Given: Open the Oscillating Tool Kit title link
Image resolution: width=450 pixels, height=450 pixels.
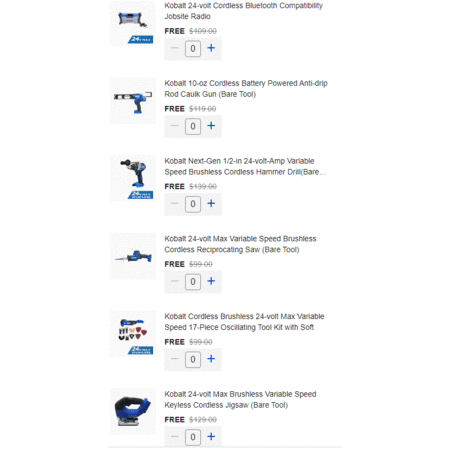Looking at the screenshot, I should (x=244, y=322).
